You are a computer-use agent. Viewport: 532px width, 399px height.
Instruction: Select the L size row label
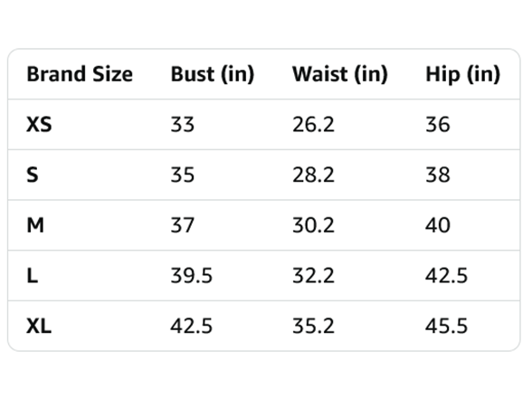pos(33,275)
